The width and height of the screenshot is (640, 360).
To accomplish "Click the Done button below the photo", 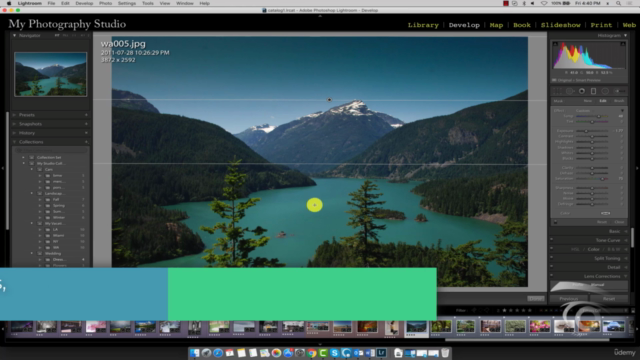I will tap(536, 299).
